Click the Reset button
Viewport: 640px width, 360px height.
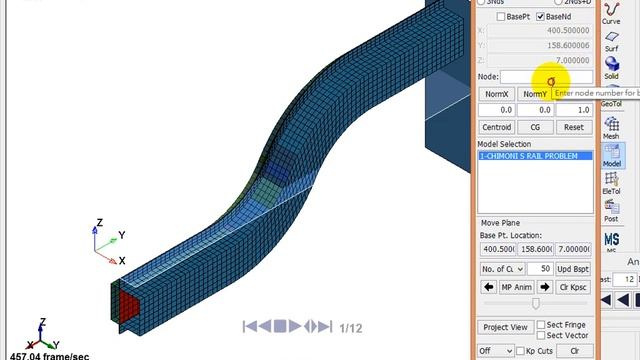(x=573, y=127)
